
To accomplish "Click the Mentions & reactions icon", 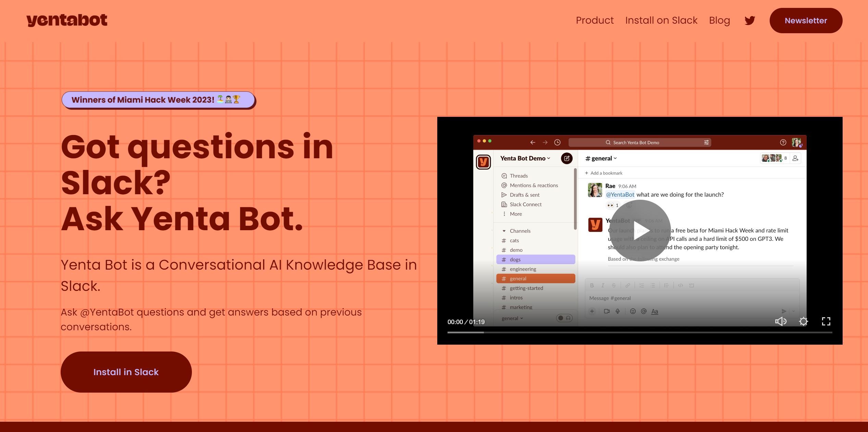I will [x=504, y=185].
